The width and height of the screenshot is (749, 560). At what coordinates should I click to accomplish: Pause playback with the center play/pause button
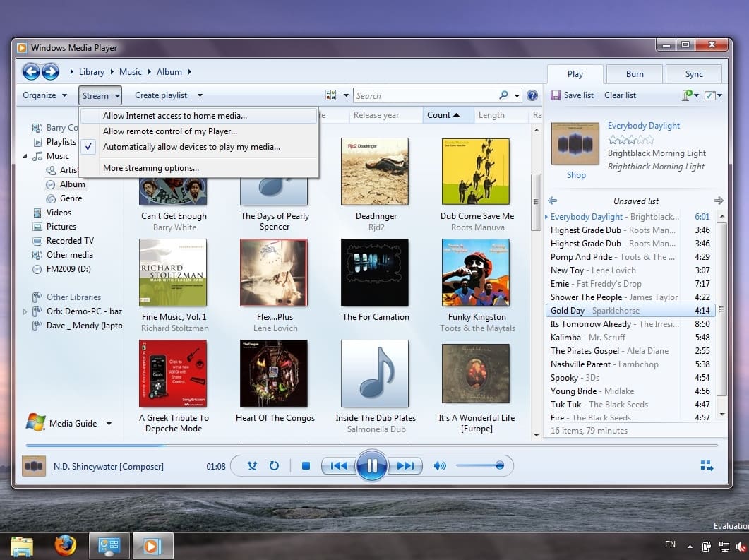372,466
